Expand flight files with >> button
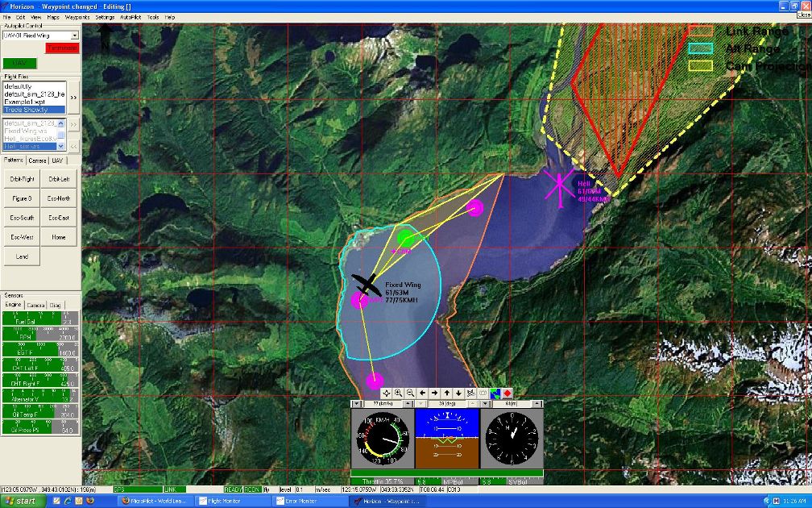 click(73, 98)
